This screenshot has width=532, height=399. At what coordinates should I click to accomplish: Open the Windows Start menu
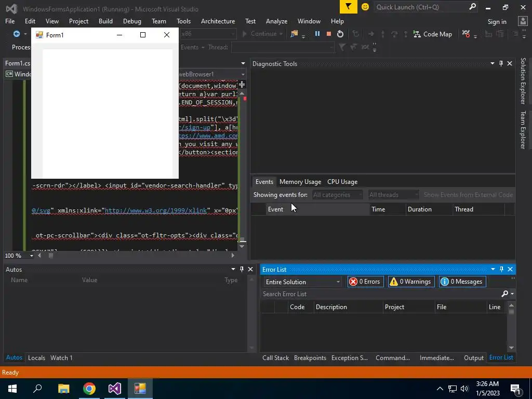coord(12,389)
